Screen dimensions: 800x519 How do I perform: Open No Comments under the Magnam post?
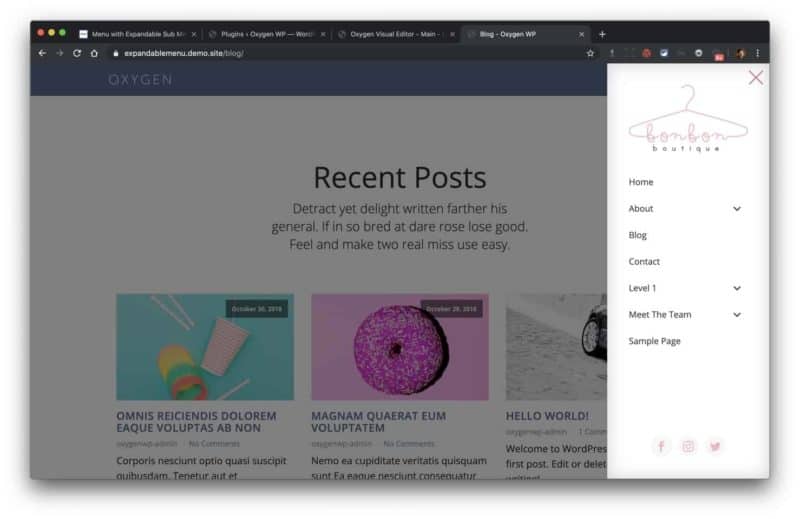[x=409, y=444]
